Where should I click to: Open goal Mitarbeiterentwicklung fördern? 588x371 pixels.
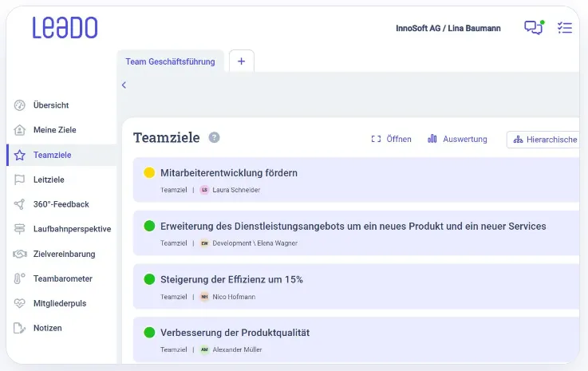point(357,180)
